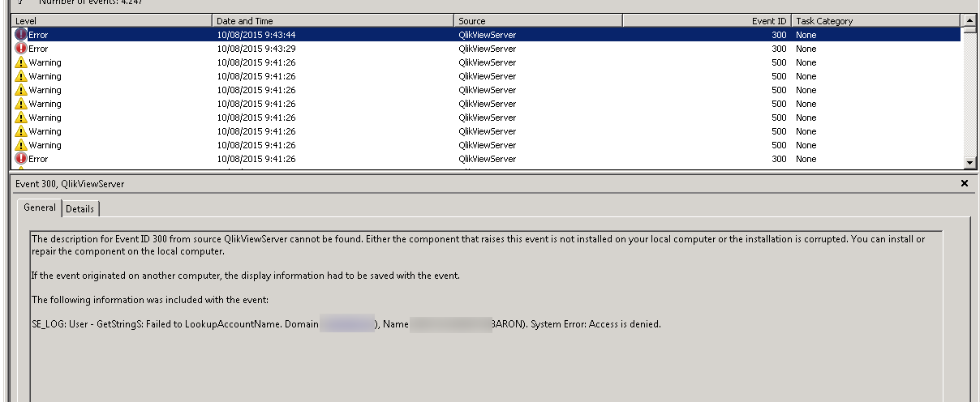Close the Event 300 preview pane
This screenshot has height=402, width=980.
(965, 184)
